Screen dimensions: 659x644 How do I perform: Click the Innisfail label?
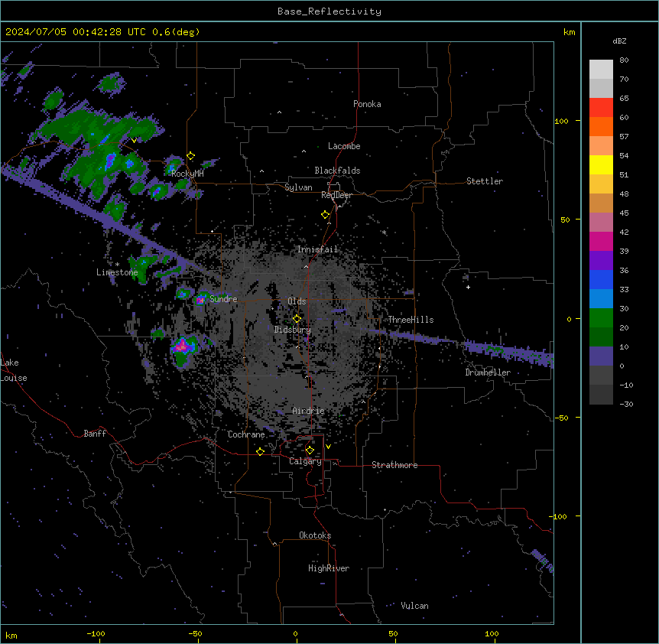[318, 249]
